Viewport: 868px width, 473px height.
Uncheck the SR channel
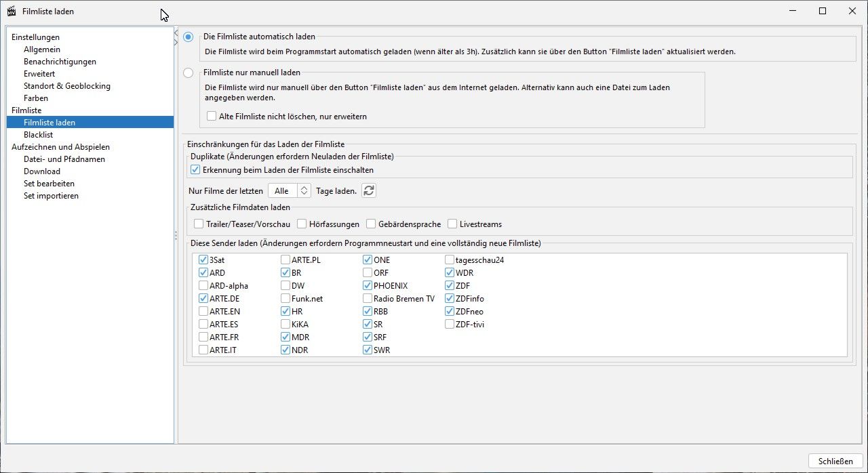368,324
